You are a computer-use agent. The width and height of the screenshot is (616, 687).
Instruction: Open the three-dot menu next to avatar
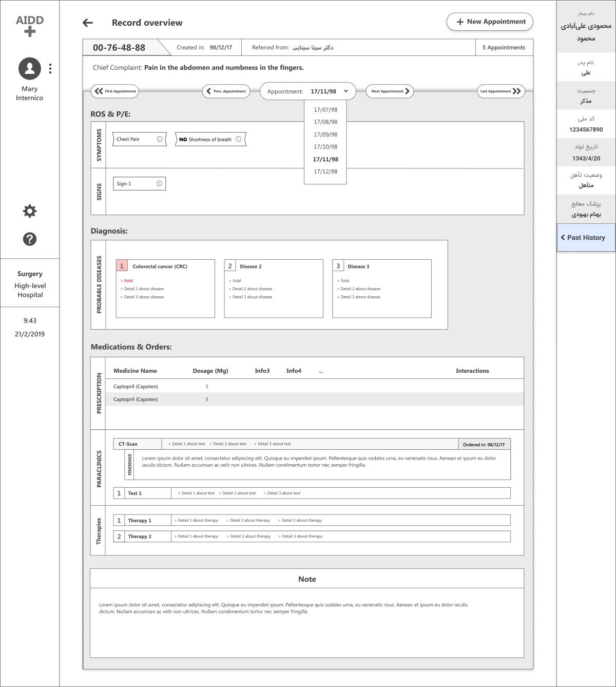pos(50,68)
